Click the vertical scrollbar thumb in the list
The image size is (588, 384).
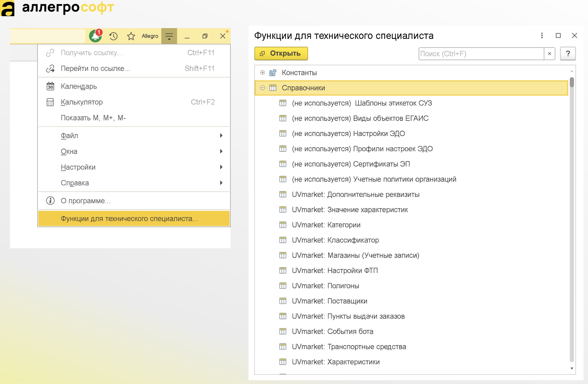click(572, 82)
